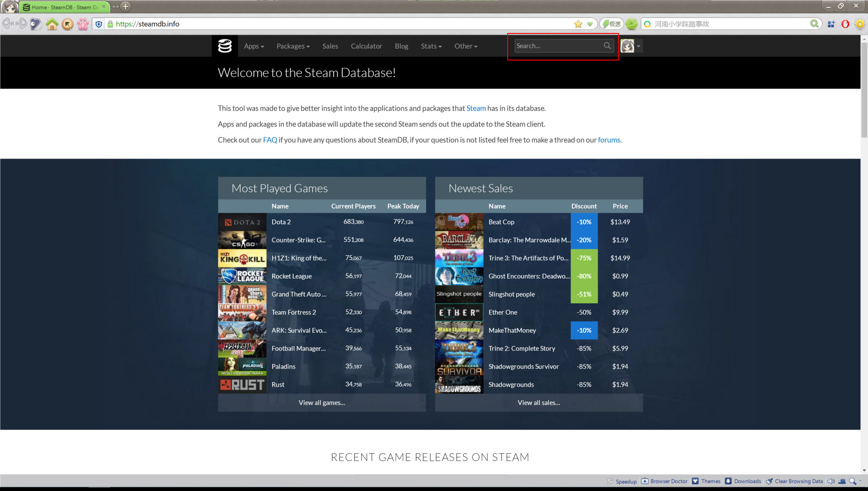Click the green yarn ball icon

click(632, 24)
